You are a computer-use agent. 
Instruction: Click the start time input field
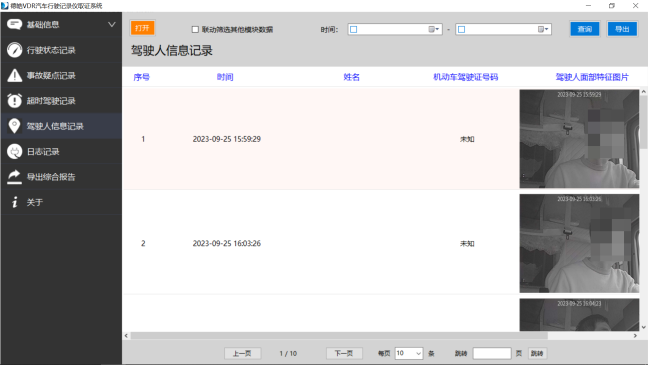point(395,29)
